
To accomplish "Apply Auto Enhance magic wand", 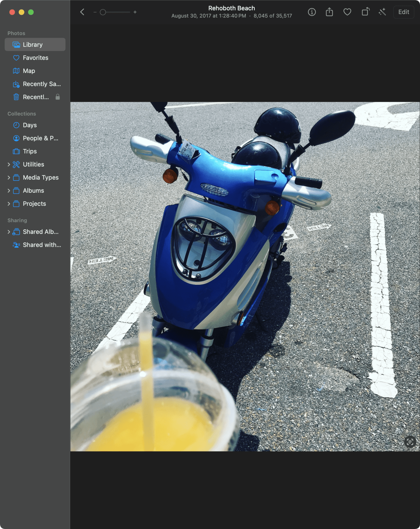I will tap(382, 12).
